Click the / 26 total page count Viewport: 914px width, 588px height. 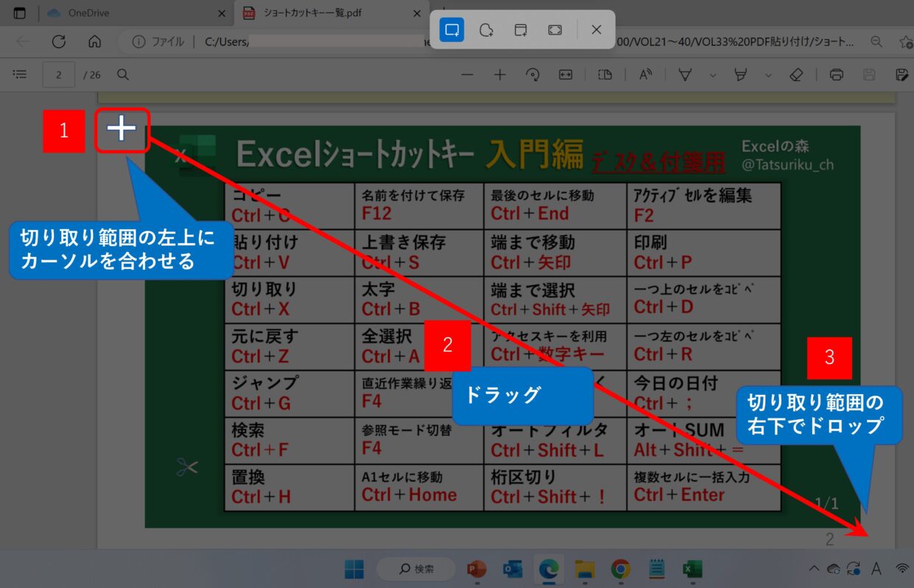92,74
